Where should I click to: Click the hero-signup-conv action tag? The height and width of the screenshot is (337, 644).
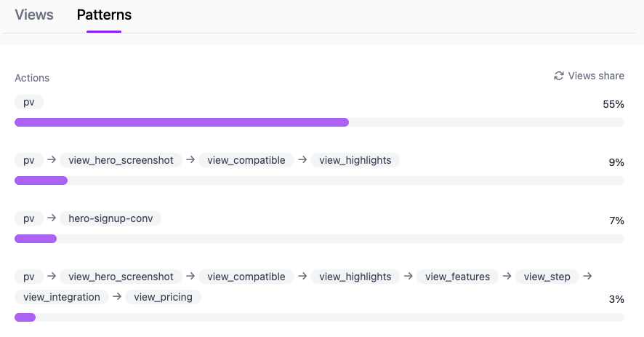[x=110, y=218]
